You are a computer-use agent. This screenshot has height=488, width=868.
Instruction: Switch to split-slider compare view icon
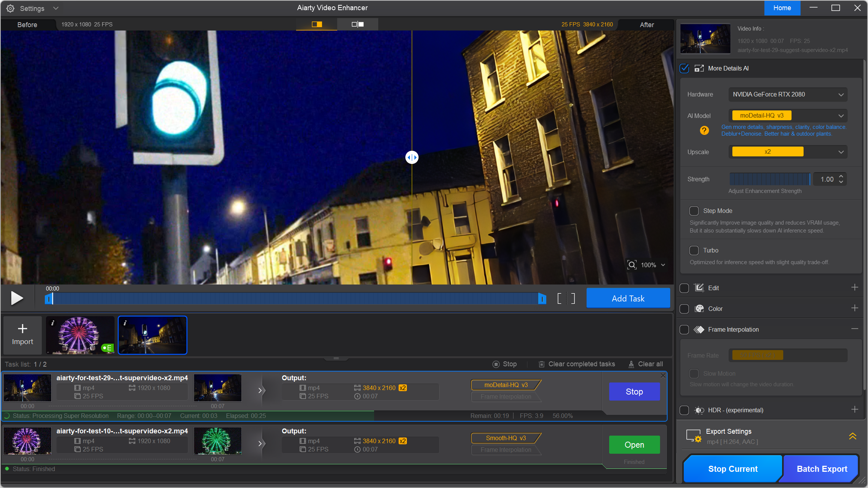click(317, 24)
